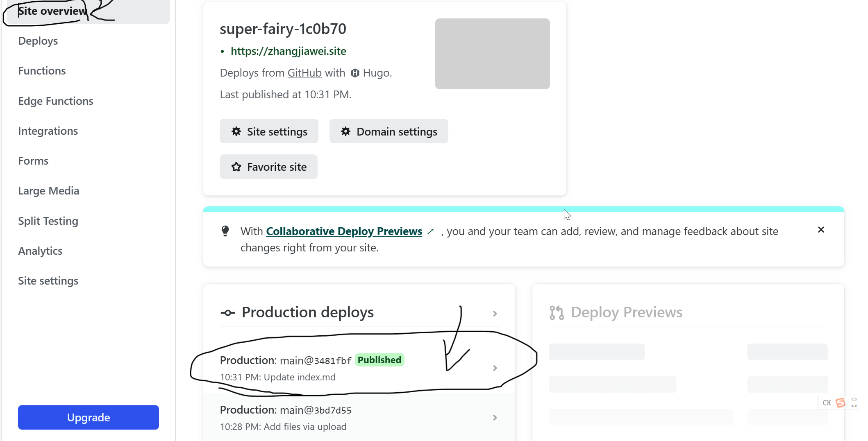
Task: Open the https://zhangjiawei.site link
Action: pos(289,51)
